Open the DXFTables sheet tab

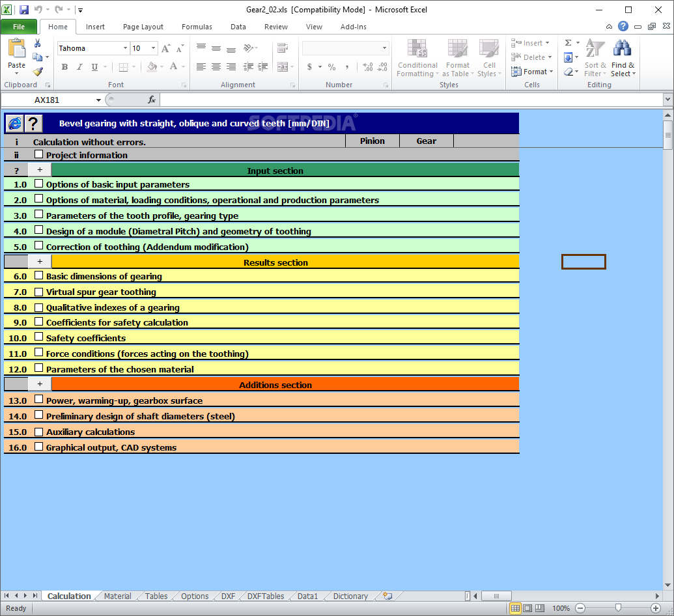point(266,596)
